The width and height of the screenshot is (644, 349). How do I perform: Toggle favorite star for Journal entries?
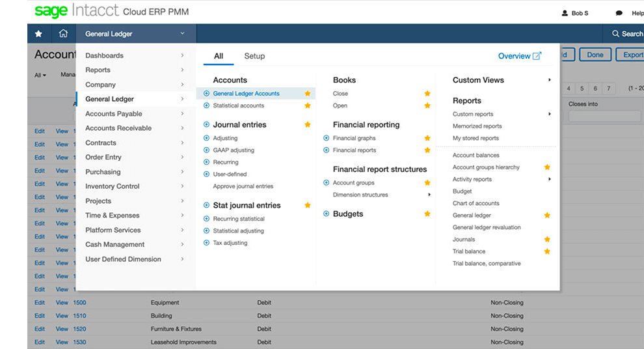tap(308, 125)
